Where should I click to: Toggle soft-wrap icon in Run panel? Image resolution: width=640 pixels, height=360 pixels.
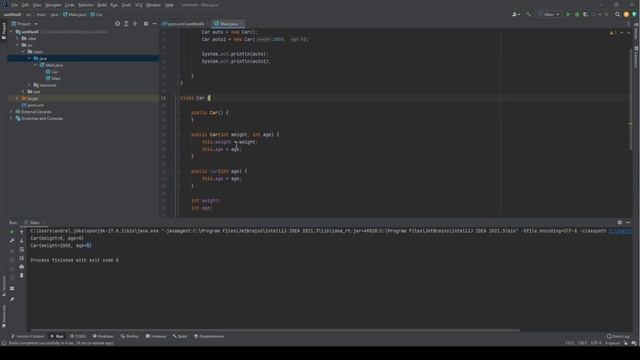pos(22,249)
